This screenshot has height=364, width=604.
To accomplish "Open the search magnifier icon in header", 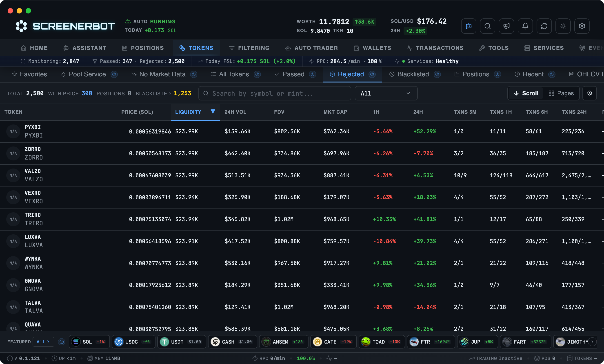I will (487, 26).
